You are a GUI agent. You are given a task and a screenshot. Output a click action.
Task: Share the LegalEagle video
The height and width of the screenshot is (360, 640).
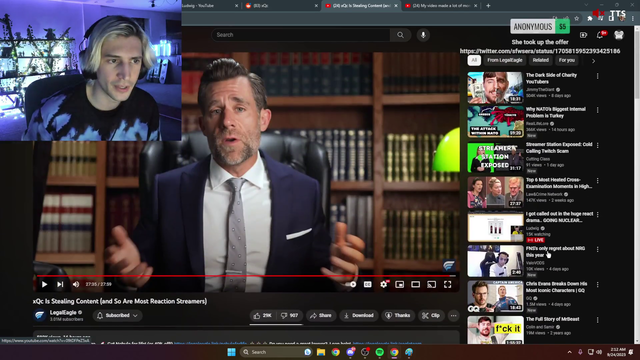point(321,316)
